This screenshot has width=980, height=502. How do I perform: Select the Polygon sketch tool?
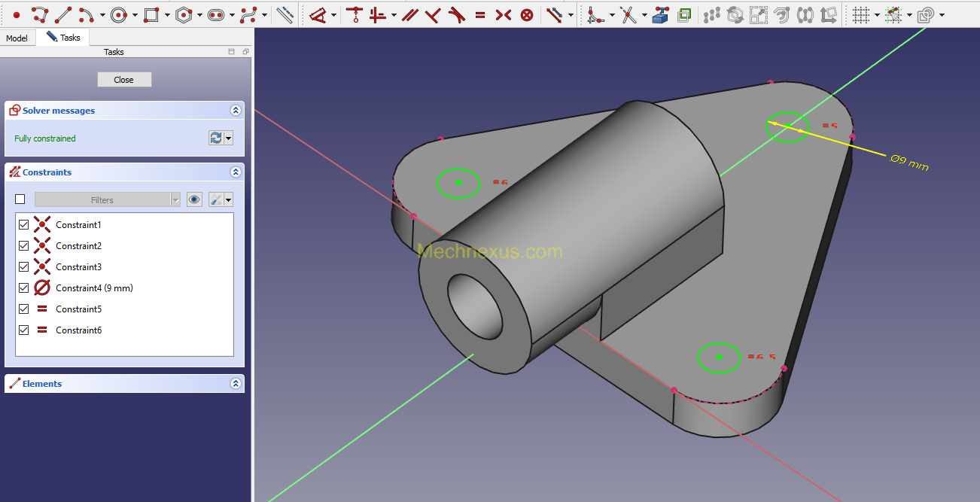tap(183, 14)
